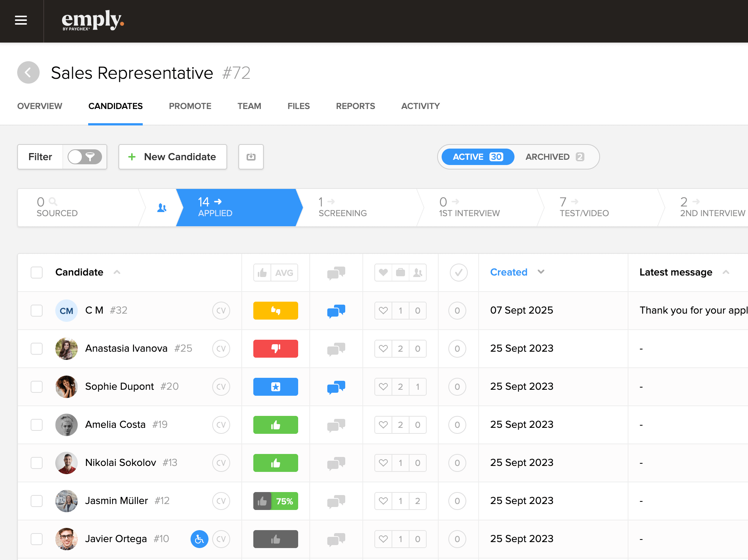
Task: Select the checkbox for Nikolai Sokolov
Action: 37,463
